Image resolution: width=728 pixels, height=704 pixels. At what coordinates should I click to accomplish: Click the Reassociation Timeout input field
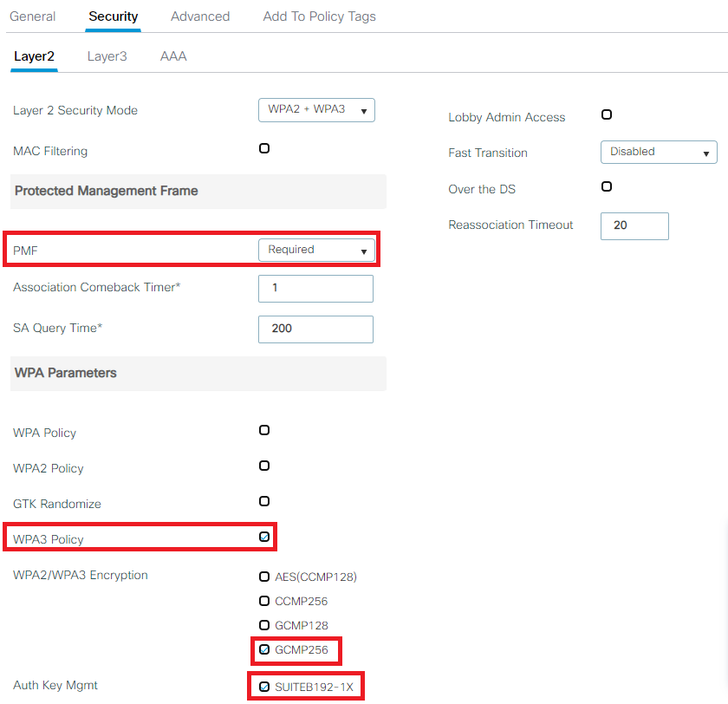[x=634, y=226]
